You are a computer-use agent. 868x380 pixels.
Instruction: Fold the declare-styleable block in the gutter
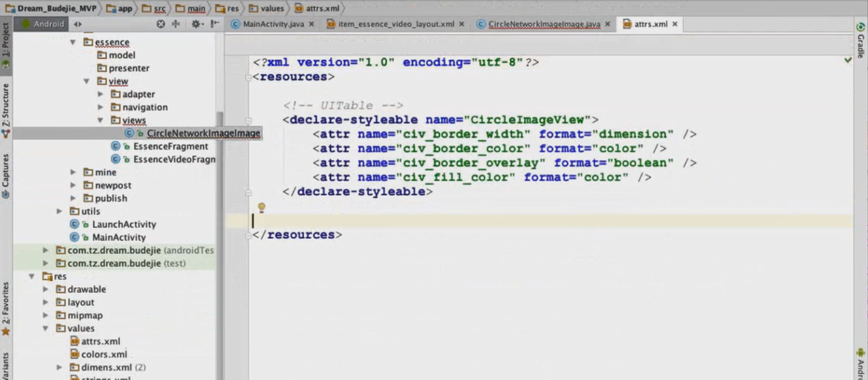pos(249,120)
